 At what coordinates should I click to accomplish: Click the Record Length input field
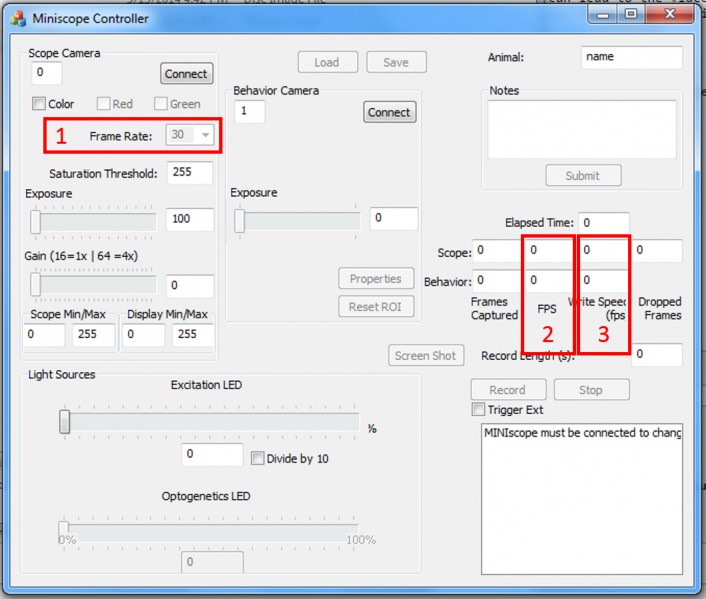656,355
